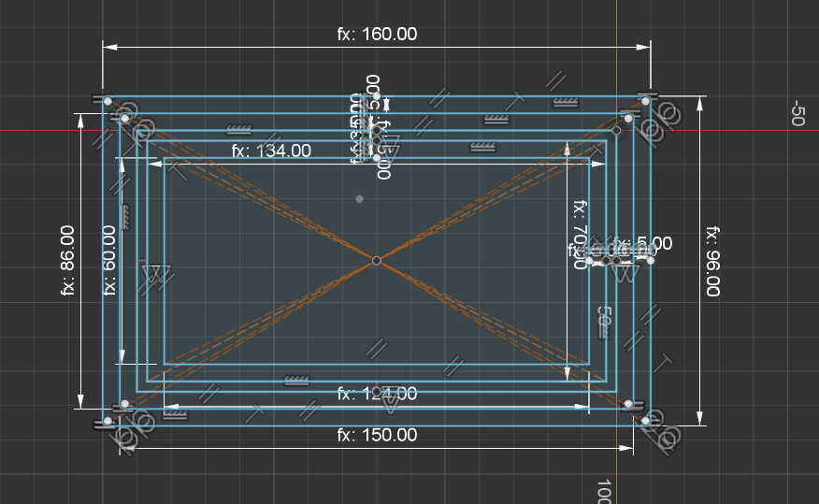This screenshot has height=504, width=819.
Task: Click the horizontal constraint icon below bottom edge center
Action: [297, 381]
